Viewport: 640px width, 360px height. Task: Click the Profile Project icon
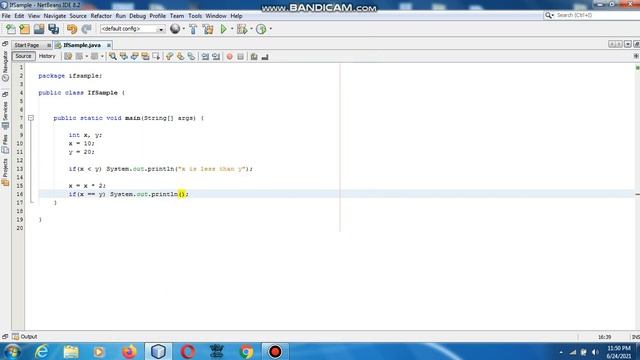point(261,29)
